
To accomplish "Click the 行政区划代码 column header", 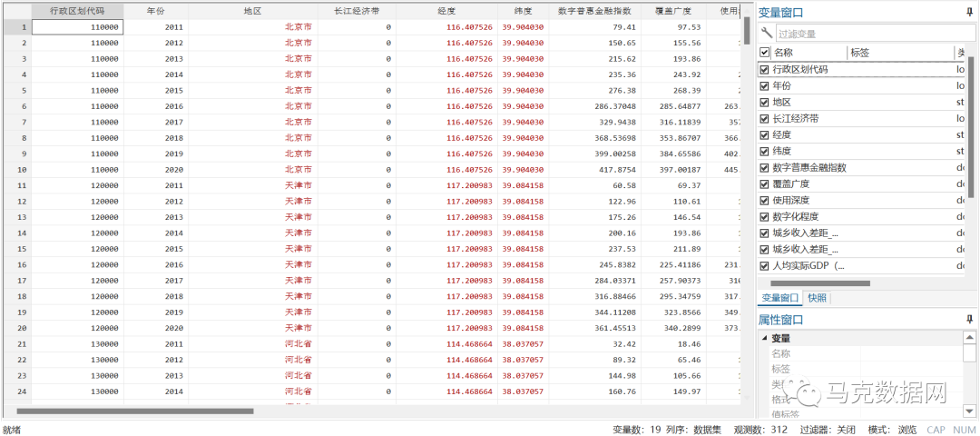I will (x=77, y=11).
